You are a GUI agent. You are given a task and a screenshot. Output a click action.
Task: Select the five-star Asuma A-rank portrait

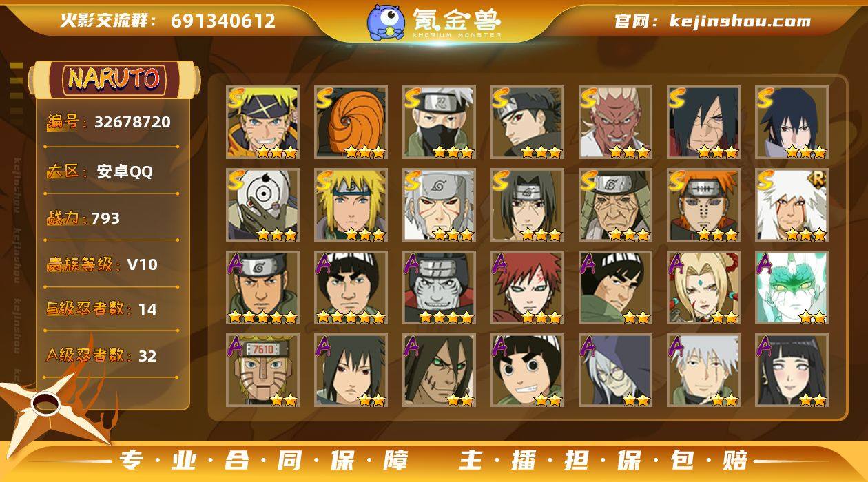coord(263,288)
